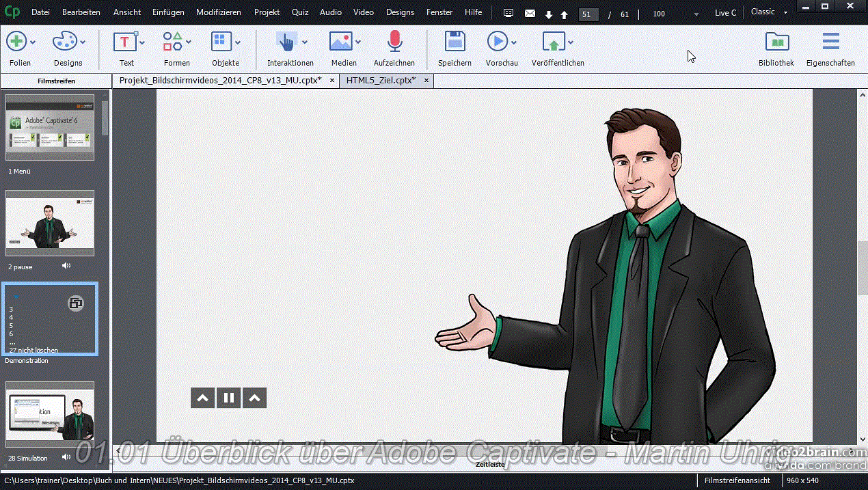868x490 pixels.
Task: Click the envelope mail icon
Action: coord(530,13)
